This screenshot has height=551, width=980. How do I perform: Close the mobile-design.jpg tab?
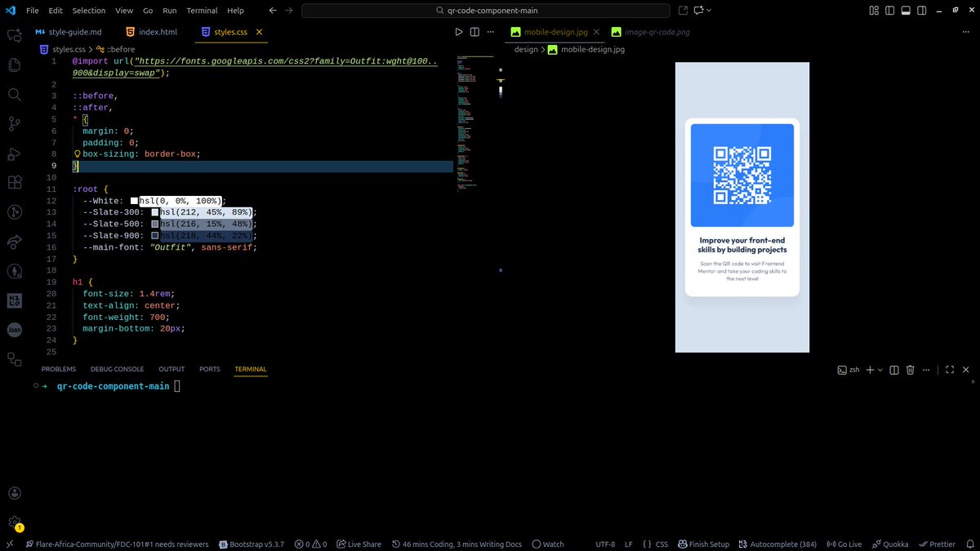click(x=596, y=32)
